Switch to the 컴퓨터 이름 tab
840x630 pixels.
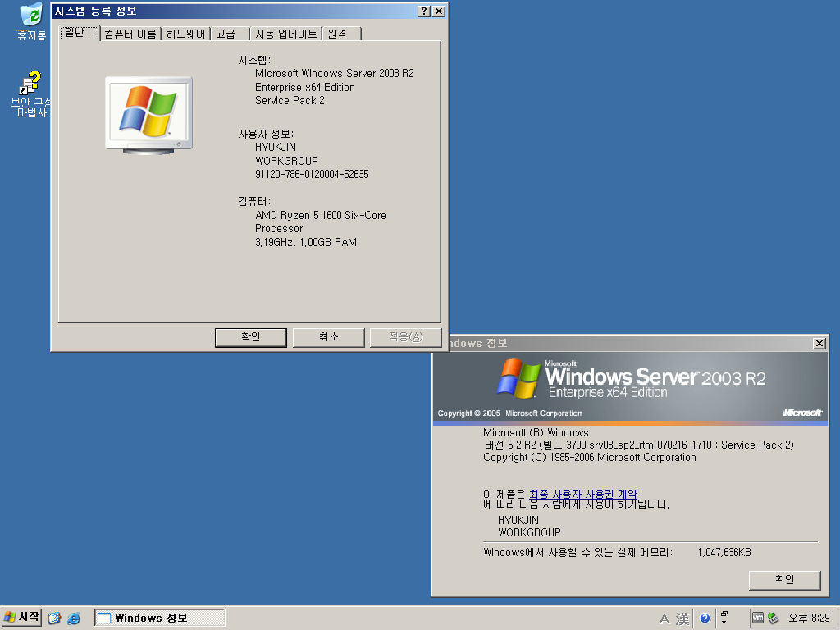click(x=130, y=34)
